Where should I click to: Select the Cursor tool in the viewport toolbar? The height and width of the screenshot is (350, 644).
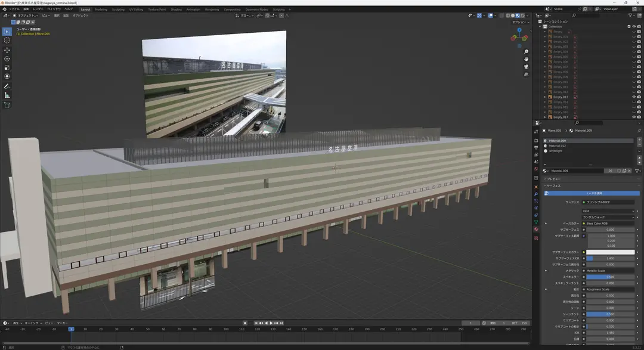[7, 41]
